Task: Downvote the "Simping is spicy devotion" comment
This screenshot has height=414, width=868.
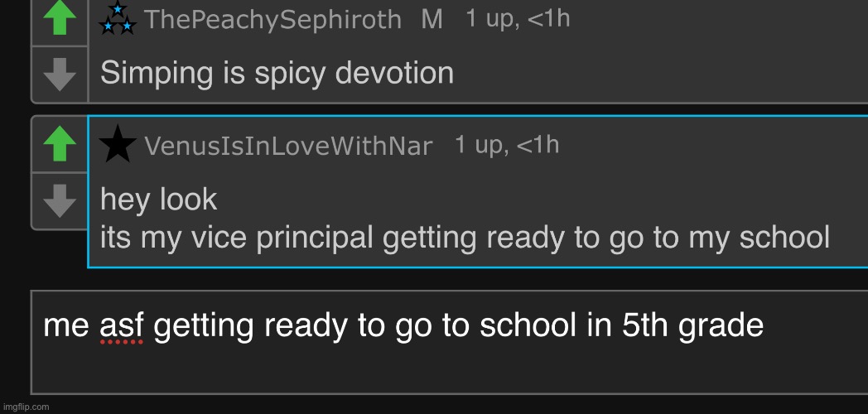Action: coord(59,75)
